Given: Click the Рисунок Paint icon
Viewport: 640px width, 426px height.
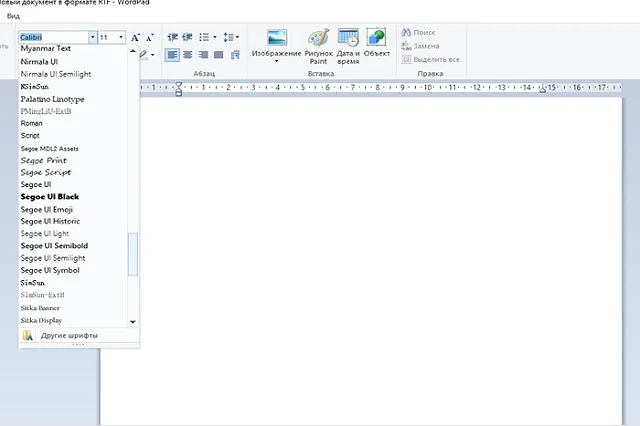Looking at the screenshot, I should coord(318,44).
